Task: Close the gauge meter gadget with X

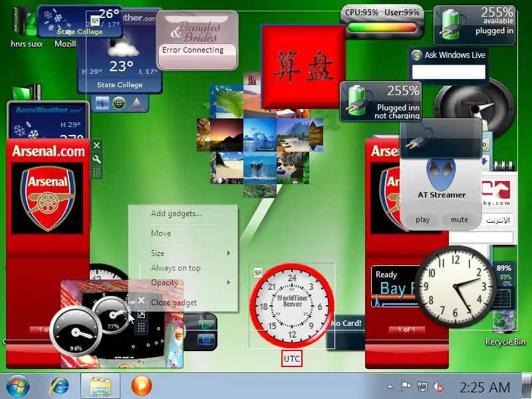Action: [141, 301]
